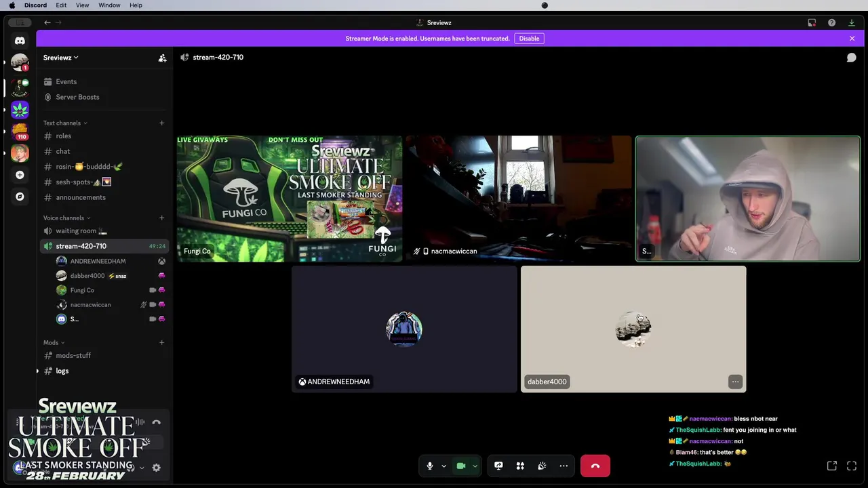868x488 pixels.
Task: Open noise suppression waveform icon
Action: [x=140, y=422]
